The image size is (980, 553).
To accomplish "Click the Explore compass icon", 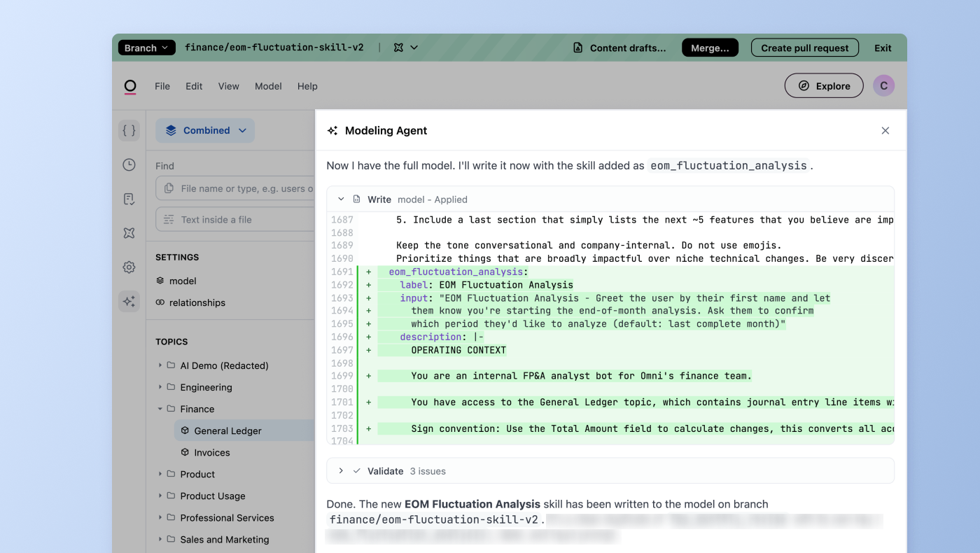I will coord(804,85).
